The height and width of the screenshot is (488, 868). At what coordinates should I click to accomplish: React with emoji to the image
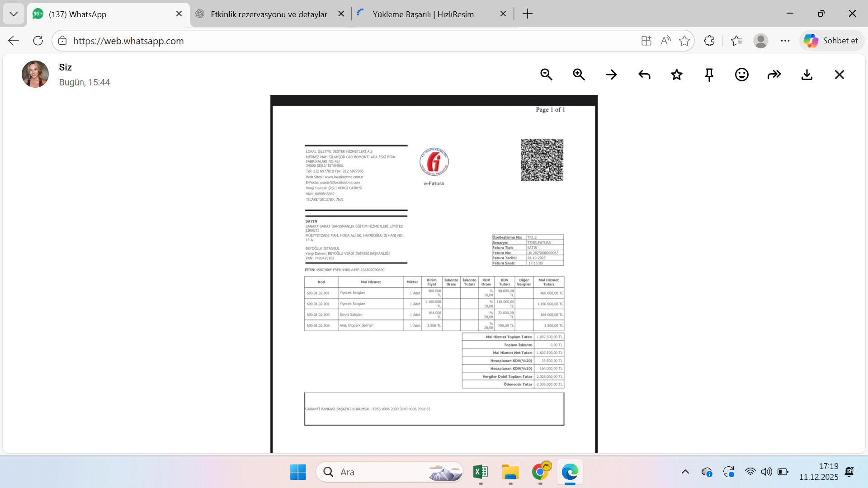(742, 75)
